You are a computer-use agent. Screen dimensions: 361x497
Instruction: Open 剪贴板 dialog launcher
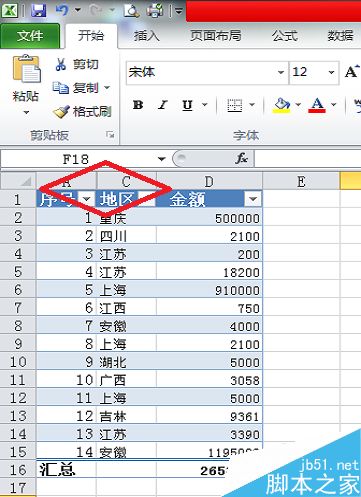pos(110,135)
